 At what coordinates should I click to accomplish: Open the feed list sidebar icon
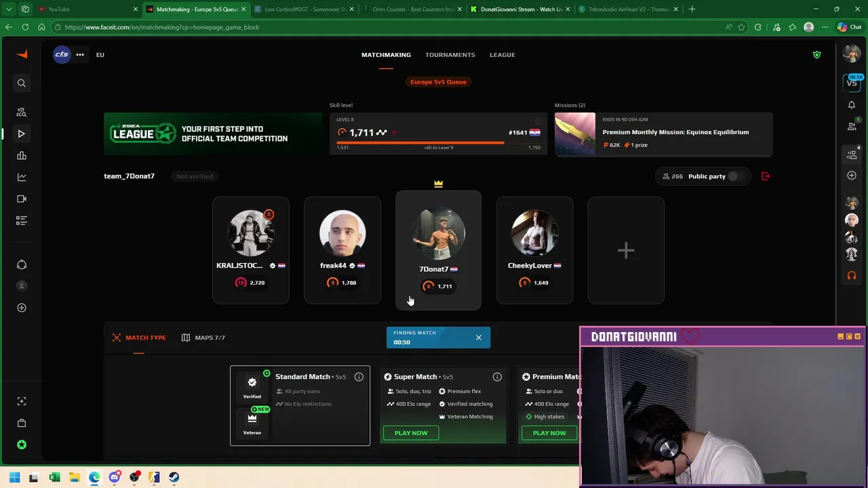pyautogui.click(x=22, y=220)
